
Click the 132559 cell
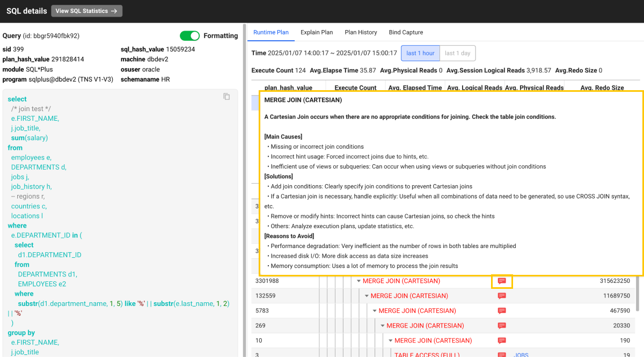pyautogui.click(x=265, y=296)
